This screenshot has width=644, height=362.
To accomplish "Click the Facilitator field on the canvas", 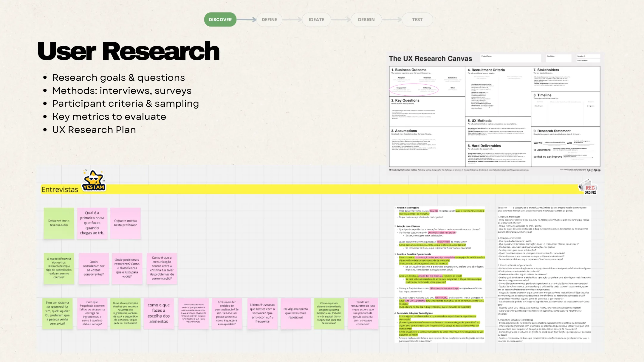I will (x=559, y=58).
